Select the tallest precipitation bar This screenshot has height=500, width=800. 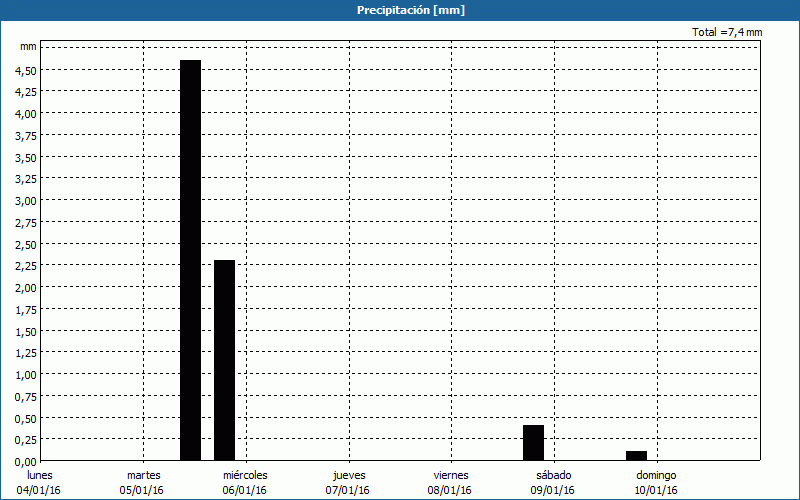click(x=190, y=260)
